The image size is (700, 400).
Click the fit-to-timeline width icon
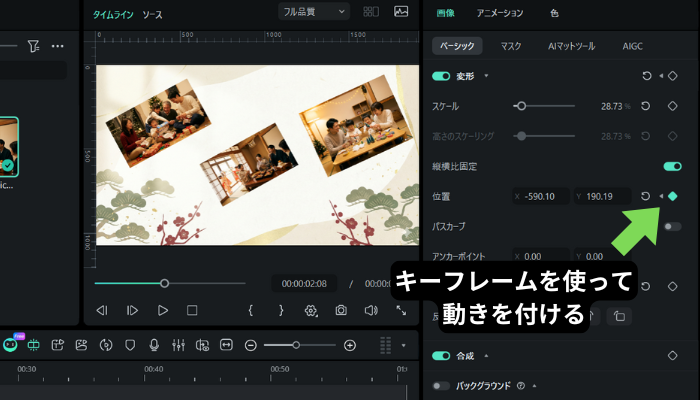[x=226, y=345]
